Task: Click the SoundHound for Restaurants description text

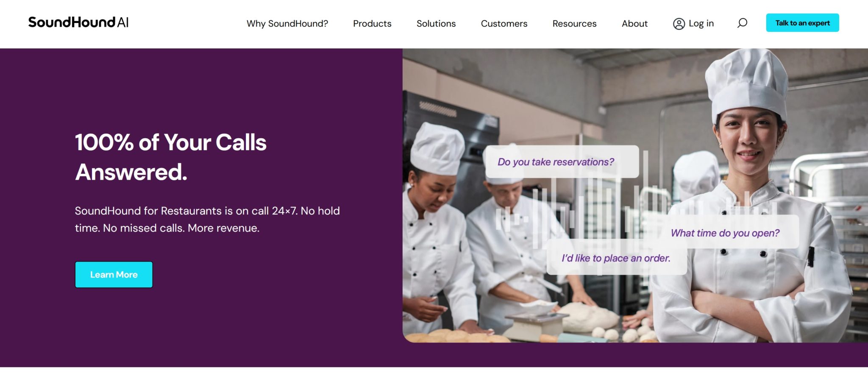Action: click(207, 220)
